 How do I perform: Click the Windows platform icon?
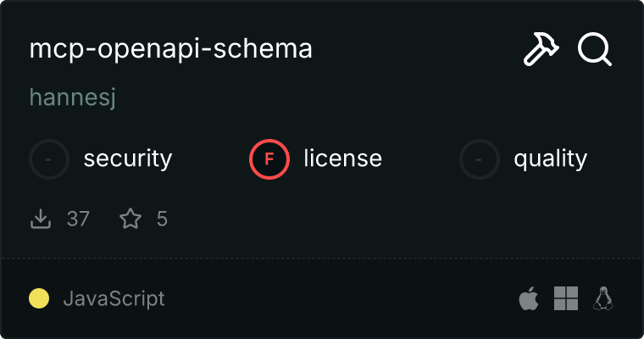[x=566, y=298]
